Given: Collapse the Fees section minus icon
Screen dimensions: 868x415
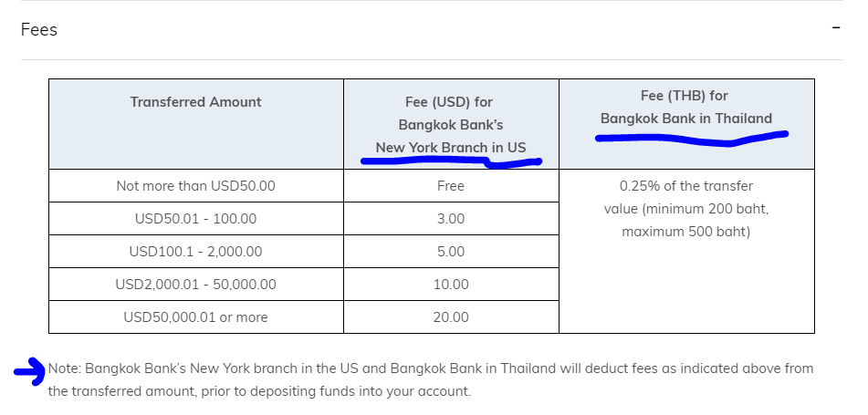Looking at the screenshot, I should point(836,27).
